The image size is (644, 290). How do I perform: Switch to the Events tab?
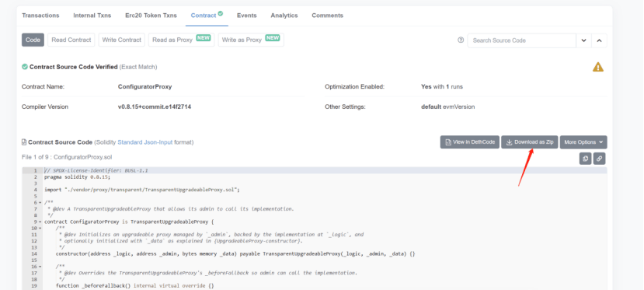pyautogui.click(x=246, y=16)
